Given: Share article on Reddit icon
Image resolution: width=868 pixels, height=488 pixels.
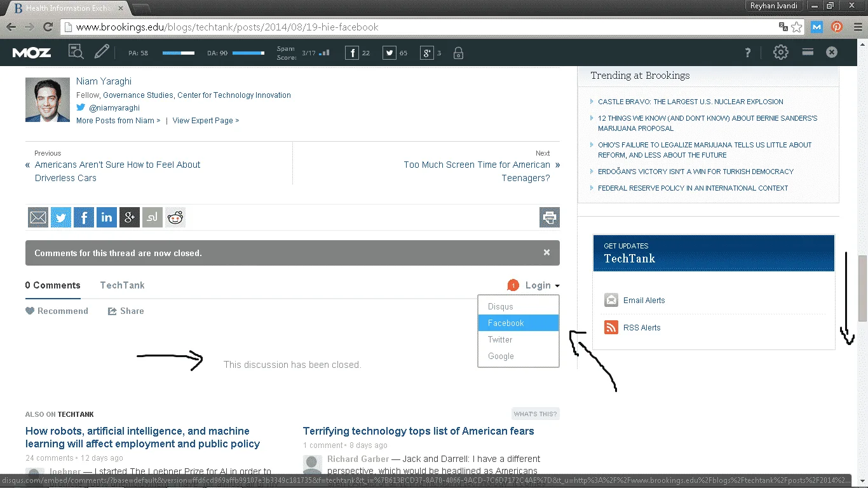Looking at the screenshot, I should point(175,217).
